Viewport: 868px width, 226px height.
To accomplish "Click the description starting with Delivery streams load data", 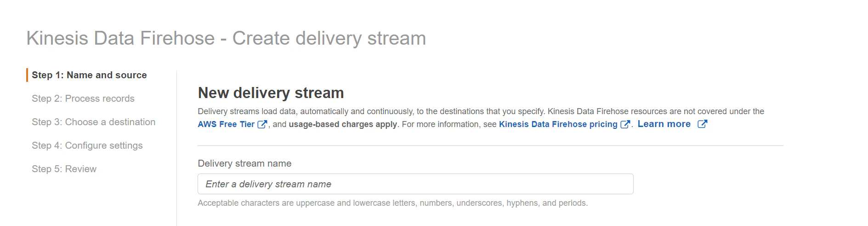I will (x=481, y=111).
